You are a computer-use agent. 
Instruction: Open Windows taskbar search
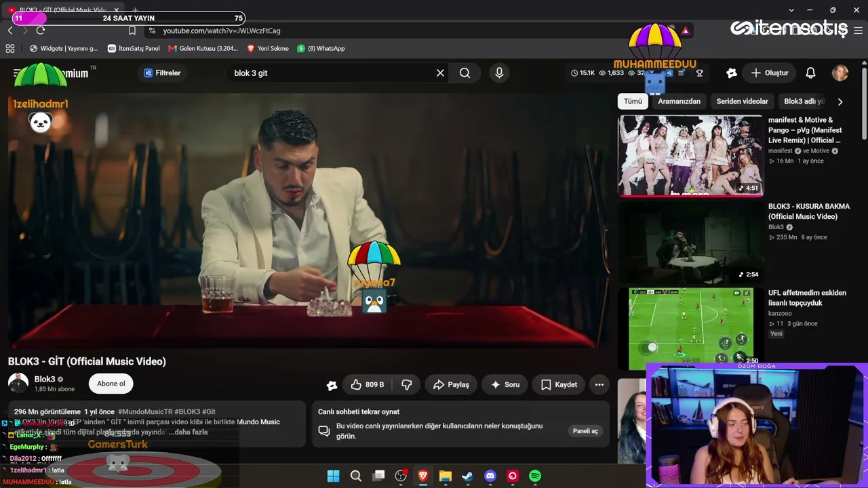click(x=356, y=476)
